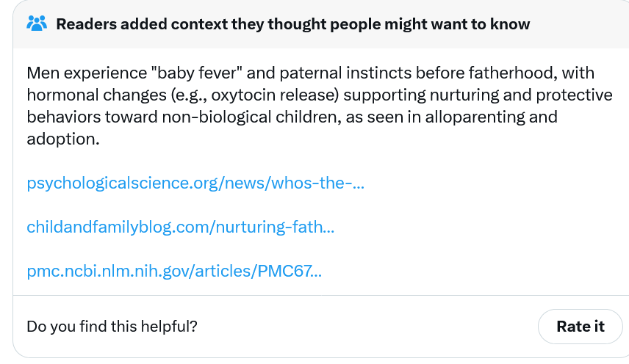Click the "Do you find this helpful?" prompt

pos(112,326)
